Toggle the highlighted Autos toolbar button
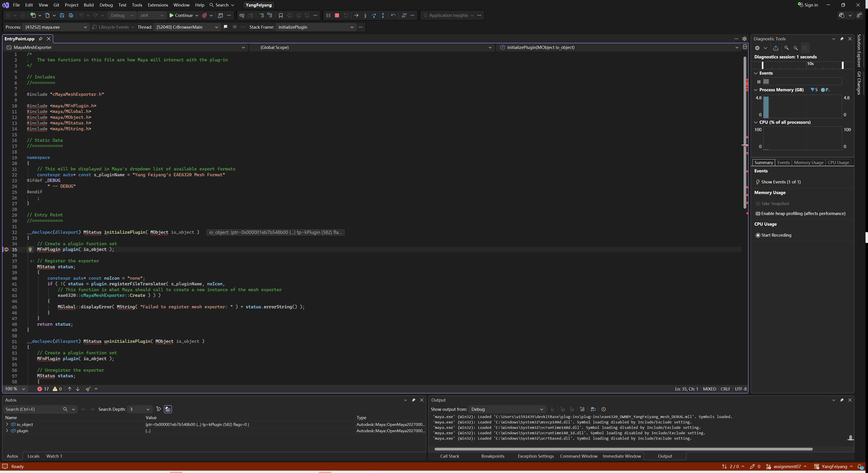868x473 pixels. coord(168,409)
